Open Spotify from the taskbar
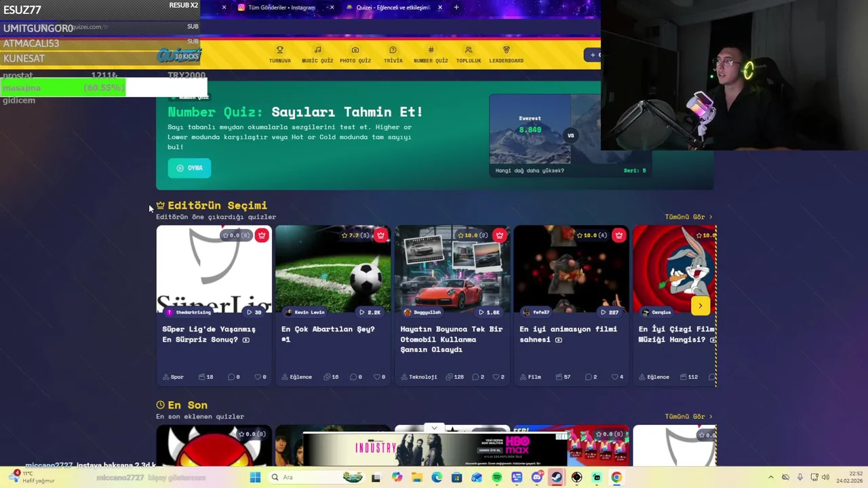 [x=496, y=477]
